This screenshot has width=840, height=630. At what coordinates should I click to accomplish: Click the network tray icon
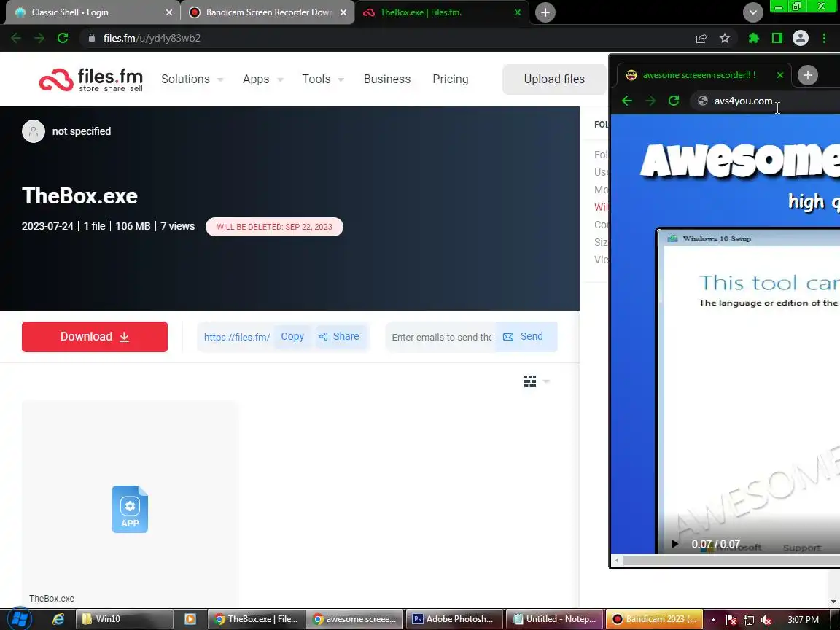[x=748, y=620]
